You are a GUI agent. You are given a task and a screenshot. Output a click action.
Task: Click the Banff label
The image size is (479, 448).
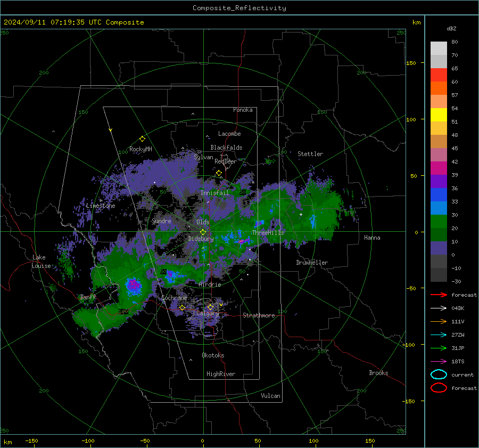pos(88,297)
